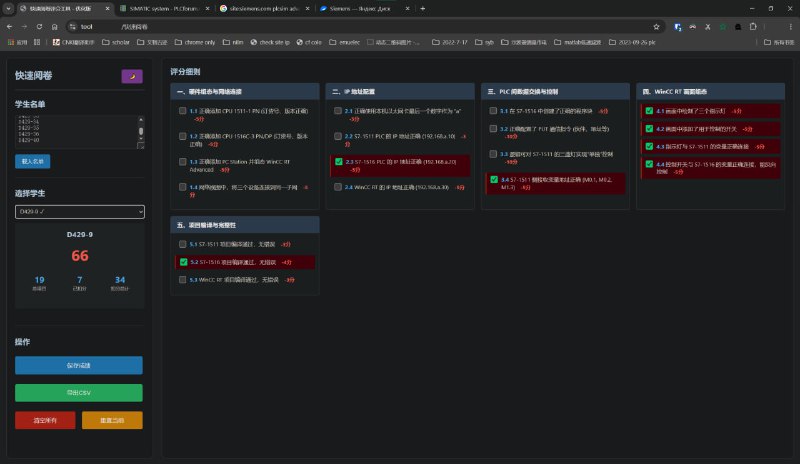
Task: Open the student dropdown showing D429-9
Action: tap(80, 212)
